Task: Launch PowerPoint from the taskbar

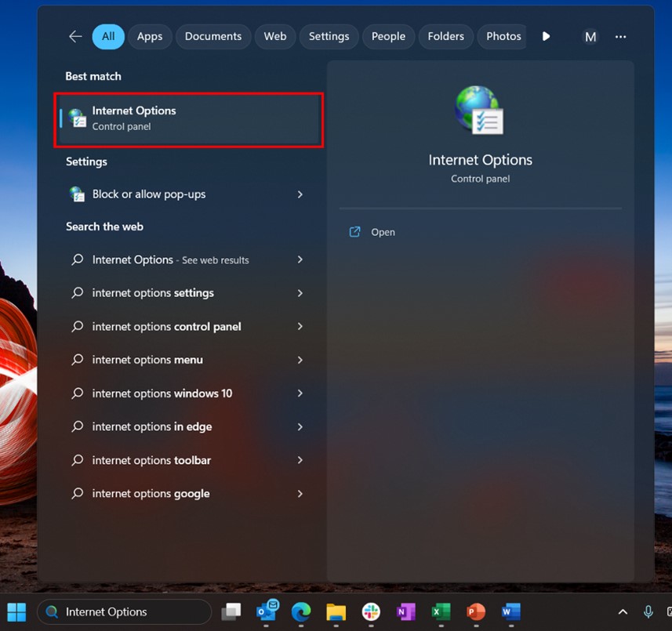Action: pos(475,611)
